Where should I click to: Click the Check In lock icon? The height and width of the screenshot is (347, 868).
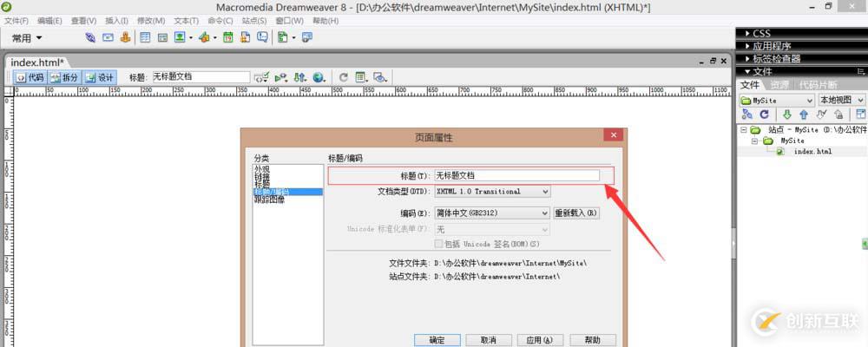click(838, 114)
